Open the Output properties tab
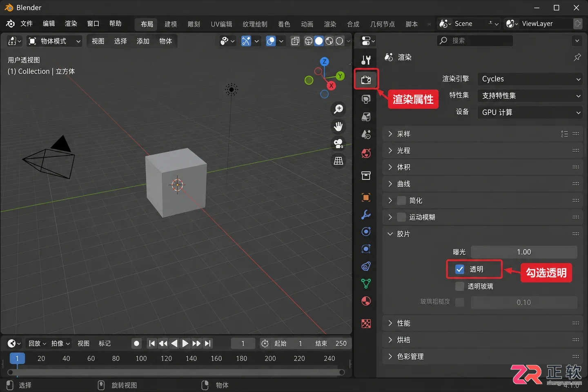 pos(366,99)
